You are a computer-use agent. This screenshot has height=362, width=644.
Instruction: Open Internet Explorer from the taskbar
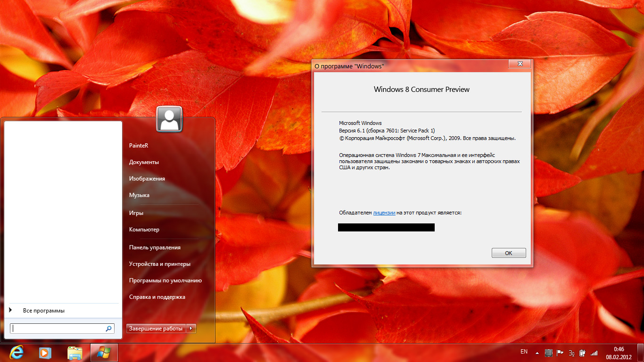tap(17, 353)
